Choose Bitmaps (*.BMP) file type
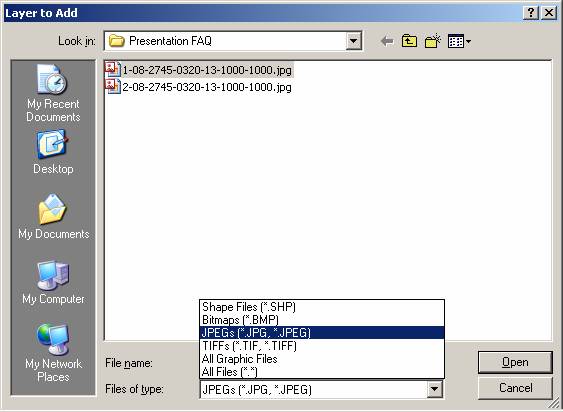The image size is (563, 412). pyautogui.click(x=322, y=320)
